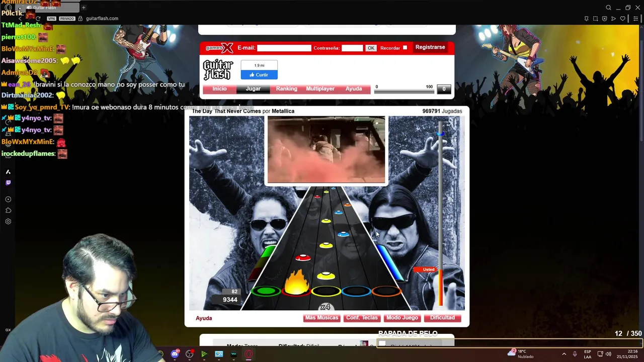Click the Contraseña password field
The height and width of the screenshot is (362, 644).
(352, 48)
